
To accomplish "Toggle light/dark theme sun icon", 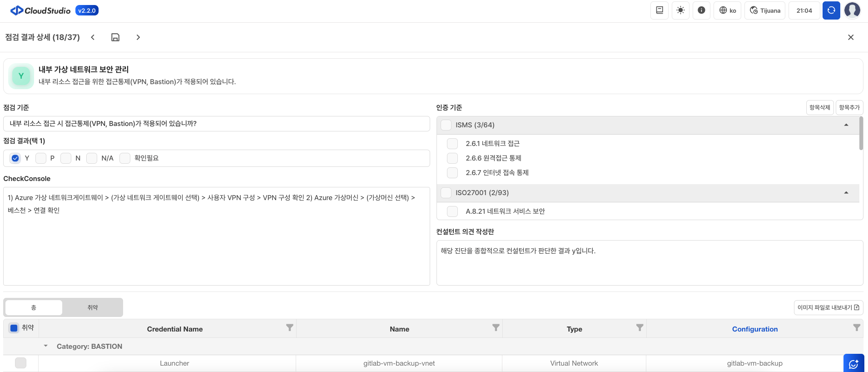I will [x=680, y=10].
